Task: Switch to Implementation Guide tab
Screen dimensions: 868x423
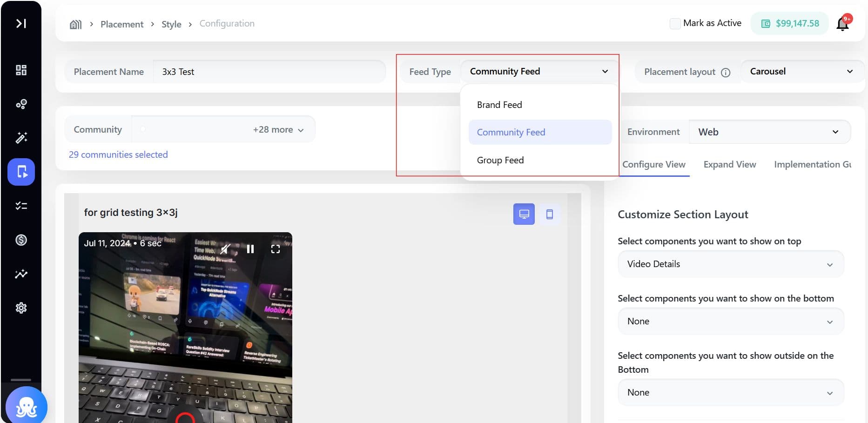Action: point(813,165)
